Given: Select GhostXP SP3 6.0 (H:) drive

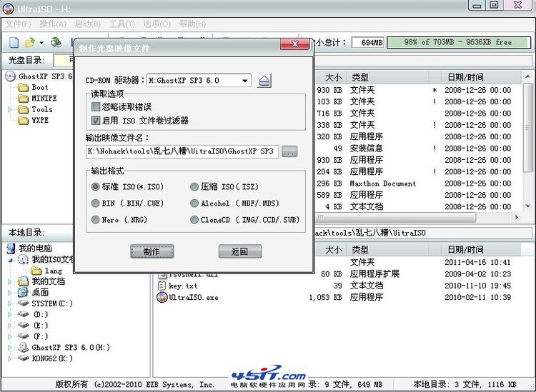Looking at the screenshot, I should click(x=64, y=347).
